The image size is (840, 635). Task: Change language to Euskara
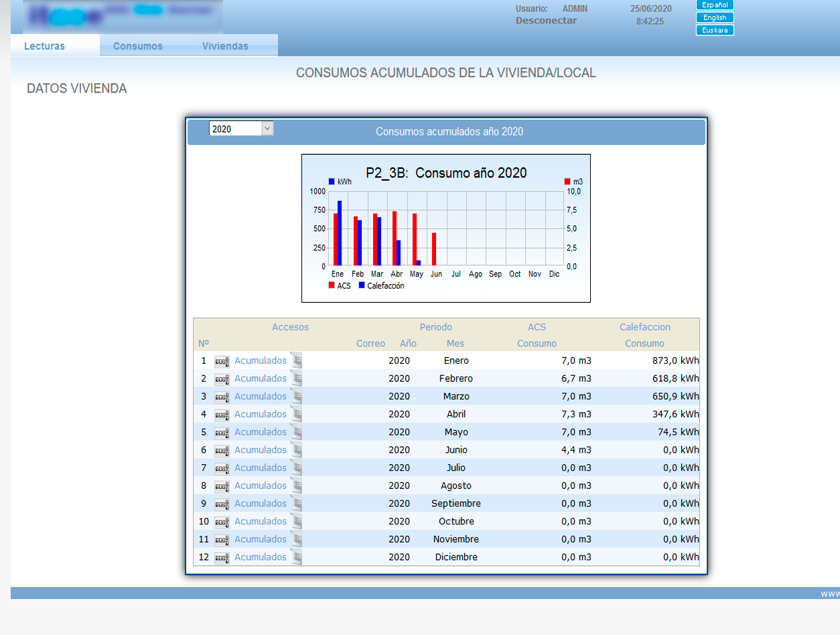click(x=715, y=30)
